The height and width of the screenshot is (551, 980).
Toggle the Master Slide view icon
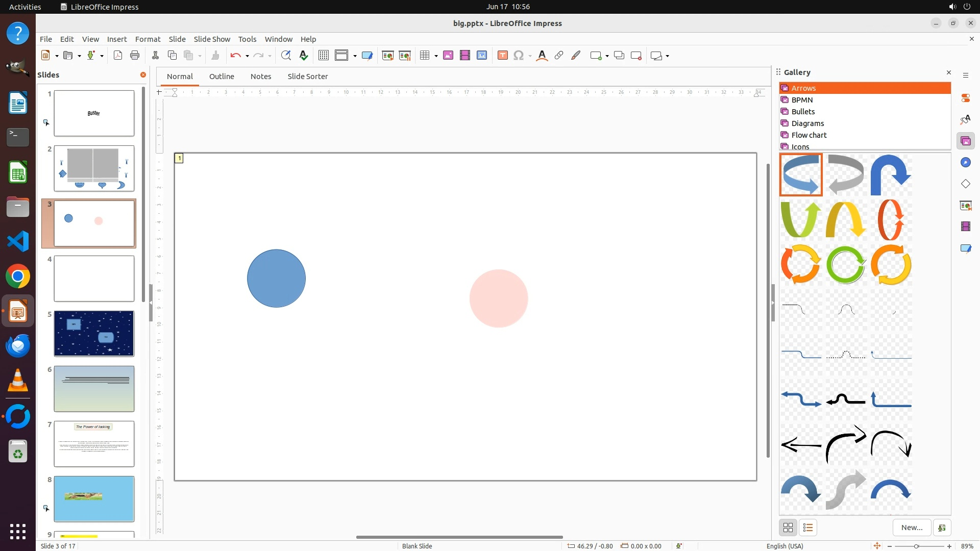367,56
